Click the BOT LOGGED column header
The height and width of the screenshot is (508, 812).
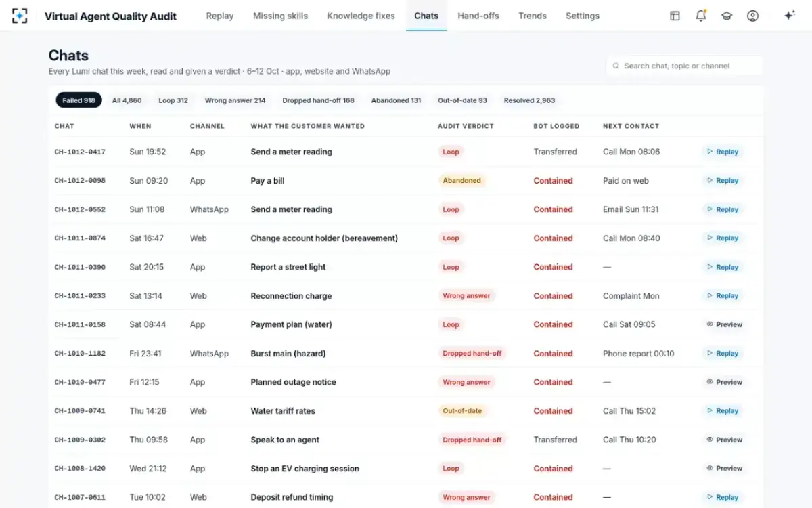tap(556, 126)
